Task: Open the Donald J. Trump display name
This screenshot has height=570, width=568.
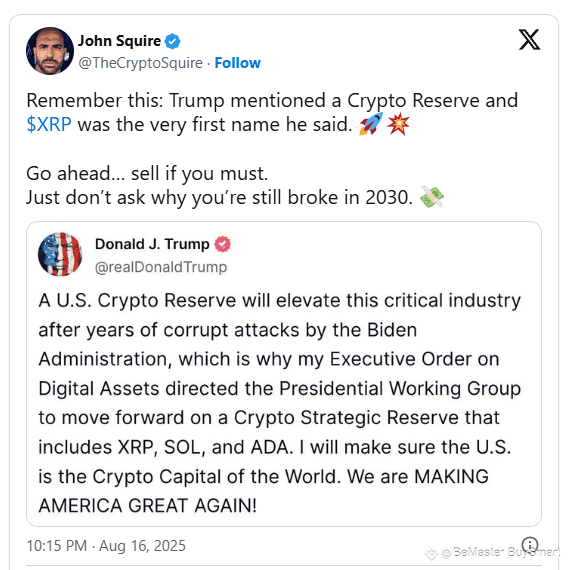Action: (x=152, y=244)
